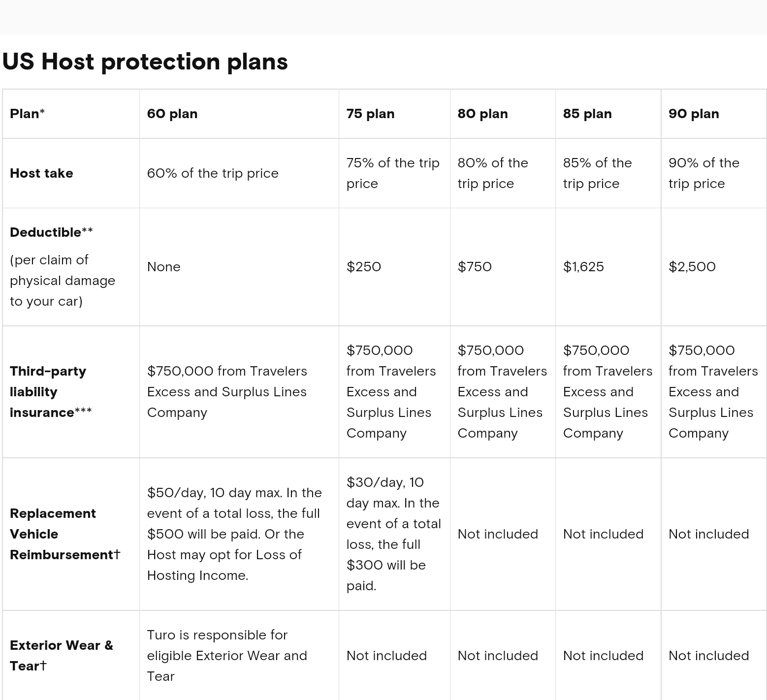This screenshot has height=700, width=767.
Task: Click the "60% of the trip price" cell
Action: point(213,173)
